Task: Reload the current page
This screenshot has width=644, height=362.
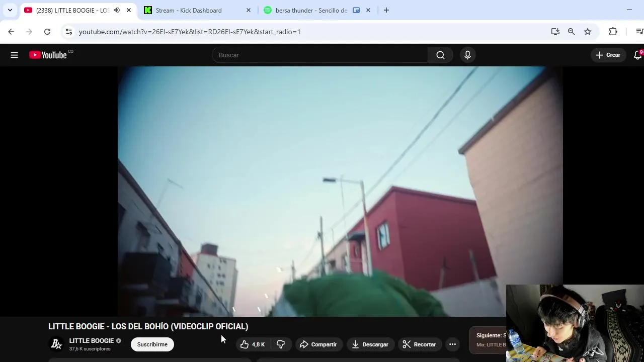Action: tap(47, 32)
